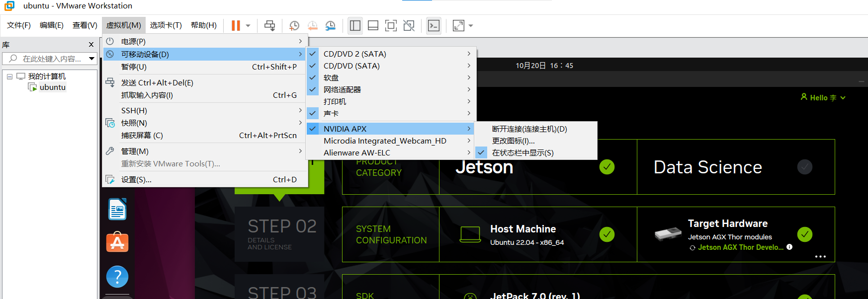Select the Host Machine configuration card
Image resolution: width=868 pixels, height=299 pixels.
point(538,234)
